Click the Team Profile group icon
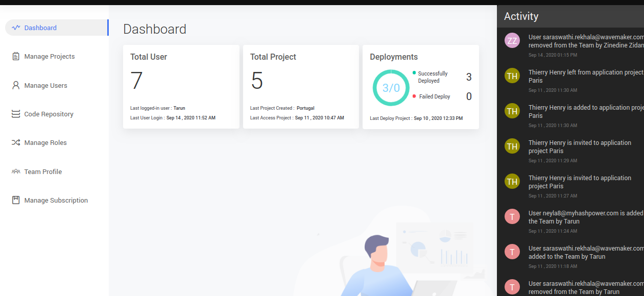Screen dimensions: 644x296 16,172
